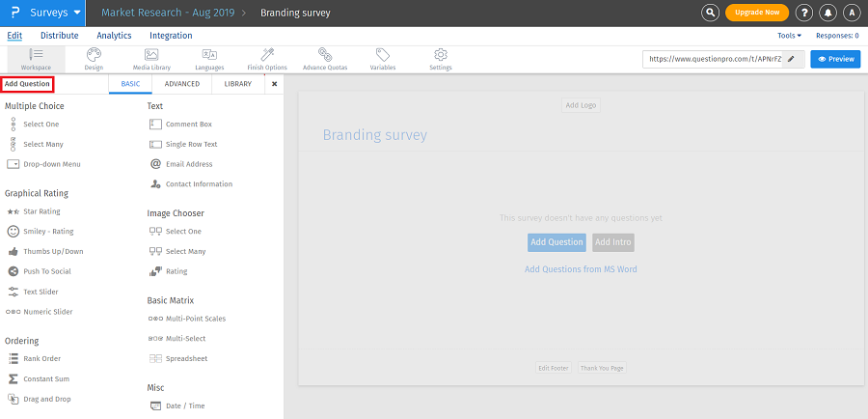
Task: Open the Tools dropdown menu
Action: (789, 36)
